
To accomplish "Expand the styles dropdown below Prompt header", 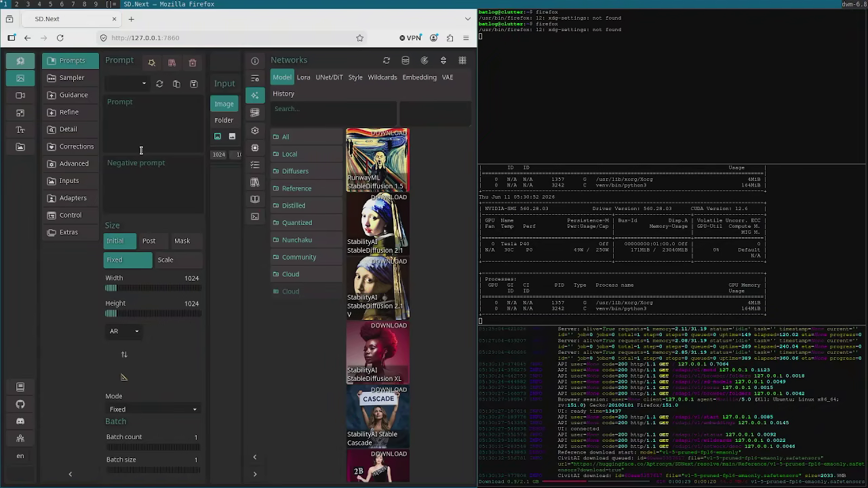I will (x=127, y=84).
